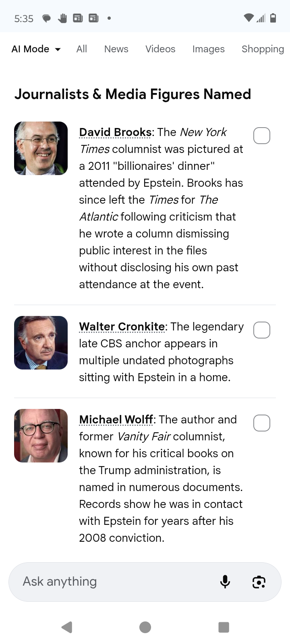Tap the David Brooks photo thumbnail

tap(41, 148)
